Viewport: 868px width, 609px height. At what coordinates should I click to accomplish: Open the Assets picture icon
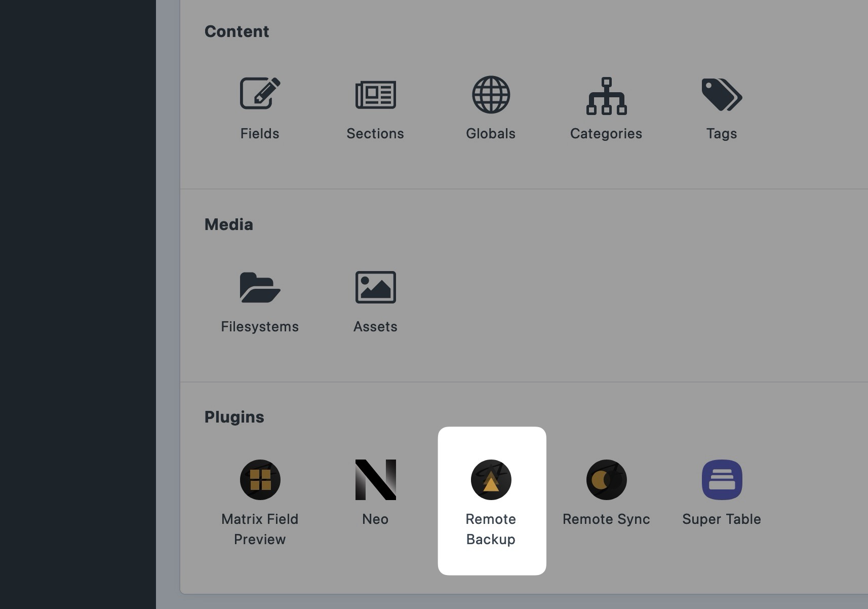tap(375, 287)
